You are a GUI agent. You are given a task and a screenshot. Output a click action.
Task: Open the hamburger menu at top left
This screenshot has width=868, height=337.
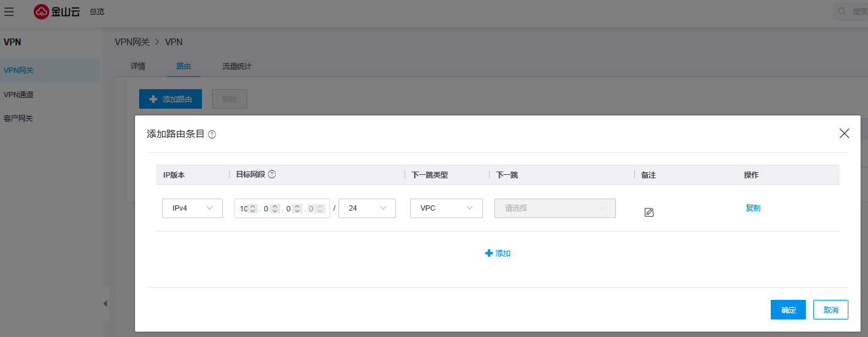[9, 11]
